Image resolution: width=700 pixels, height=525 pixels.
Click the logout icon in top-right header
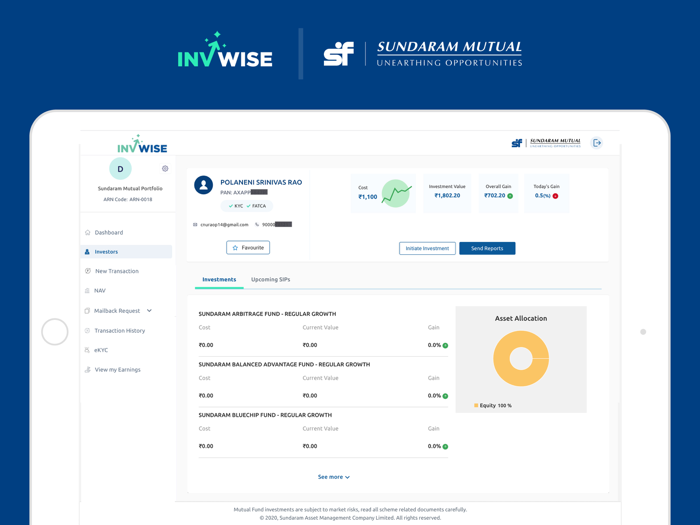[596, 143]
